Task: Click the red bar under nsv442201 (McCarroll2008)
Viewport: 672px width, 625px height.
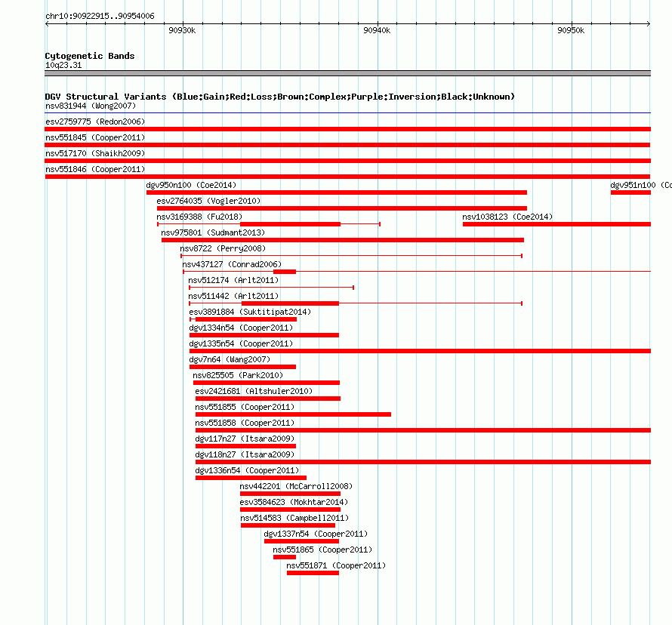Action: [x=290, y=494]
